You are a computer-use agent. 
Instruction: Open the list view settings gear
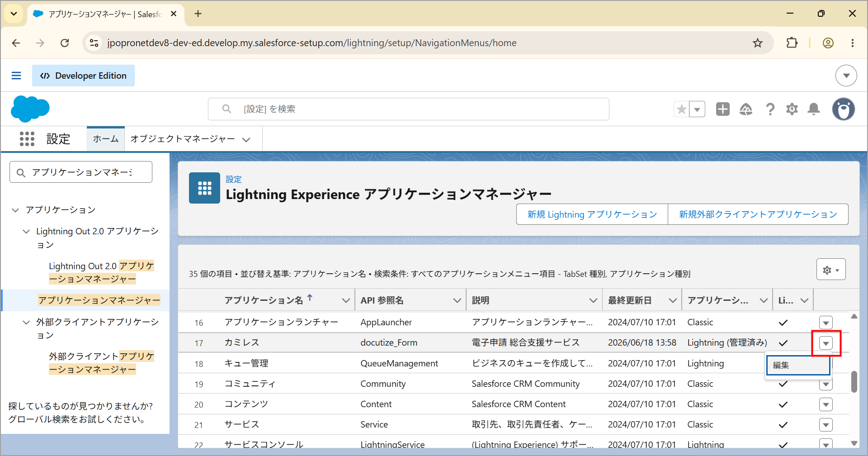point(831,270)
